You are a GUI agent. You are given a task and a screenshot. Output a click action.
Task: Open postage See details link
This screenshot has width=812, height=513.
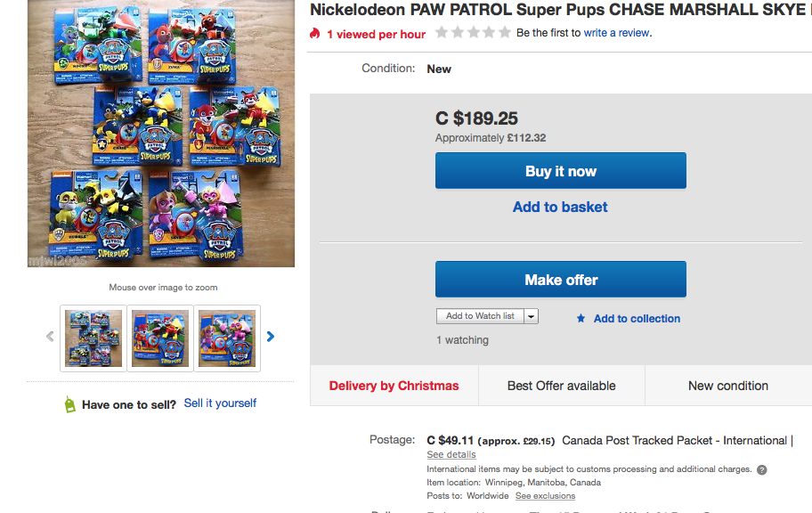[451, 455]
